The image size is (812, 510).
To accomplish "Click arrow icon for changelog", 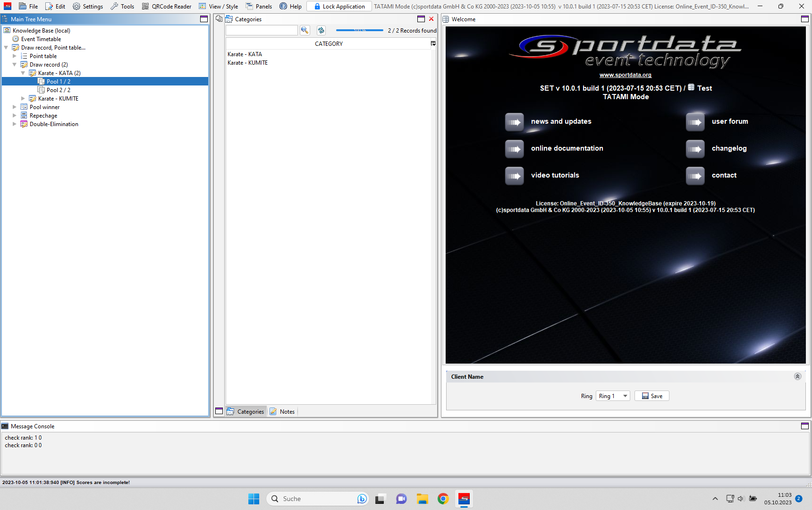I will pos(695,149).
